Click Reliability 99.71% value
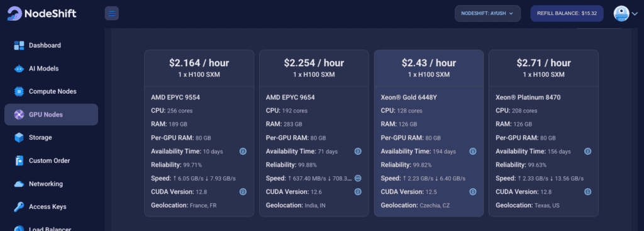The height and width of the screenshot is (231, 644). click(x=192, y=166)
